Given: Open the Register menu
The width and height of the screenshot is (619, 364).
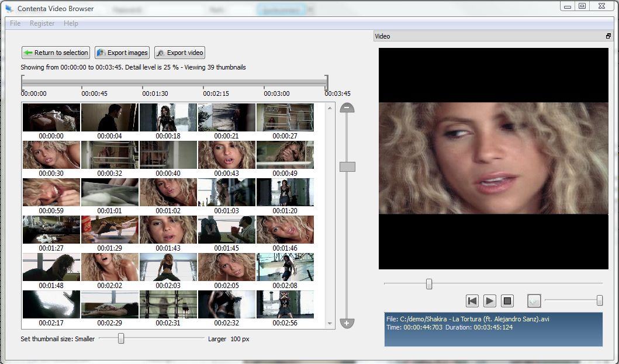Looking at the screenshot, I should pos(42,23).
